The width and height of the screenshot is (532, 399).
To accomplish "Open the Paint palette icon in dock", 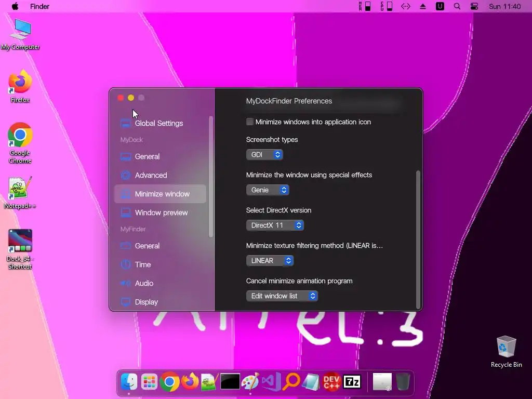I will click(x=250, y=381).
